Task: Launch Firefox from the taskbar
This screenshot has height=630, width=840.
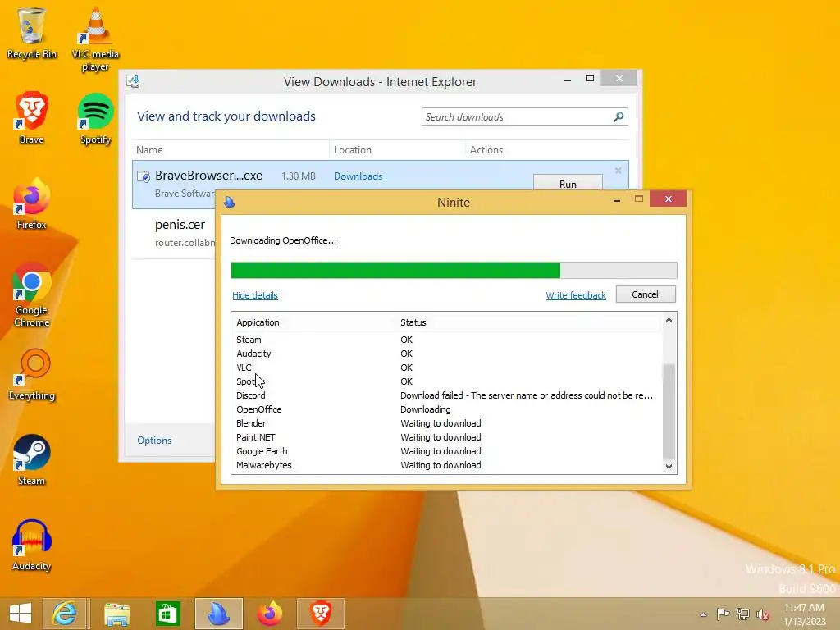Action: 269,614
